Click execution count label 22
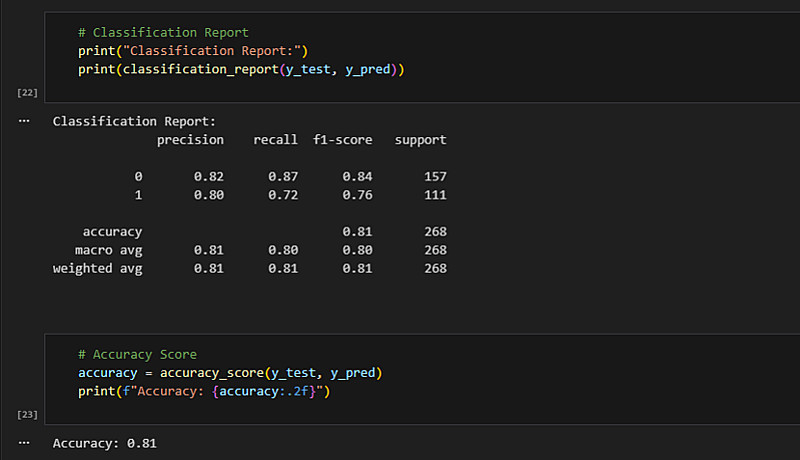800x460 pixels. tap(27, 93)
